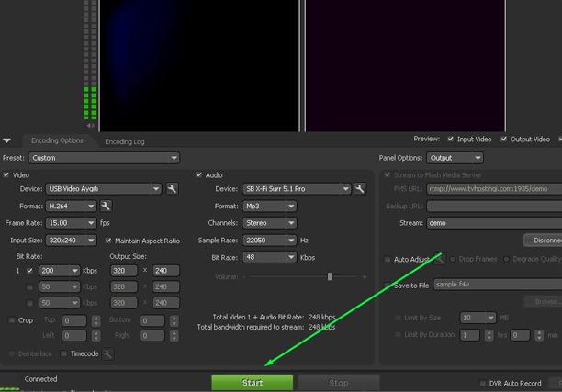Click output height field 240 for stream 1
The width and height of the screenshot is (562, 392).
tap(166, 271)
